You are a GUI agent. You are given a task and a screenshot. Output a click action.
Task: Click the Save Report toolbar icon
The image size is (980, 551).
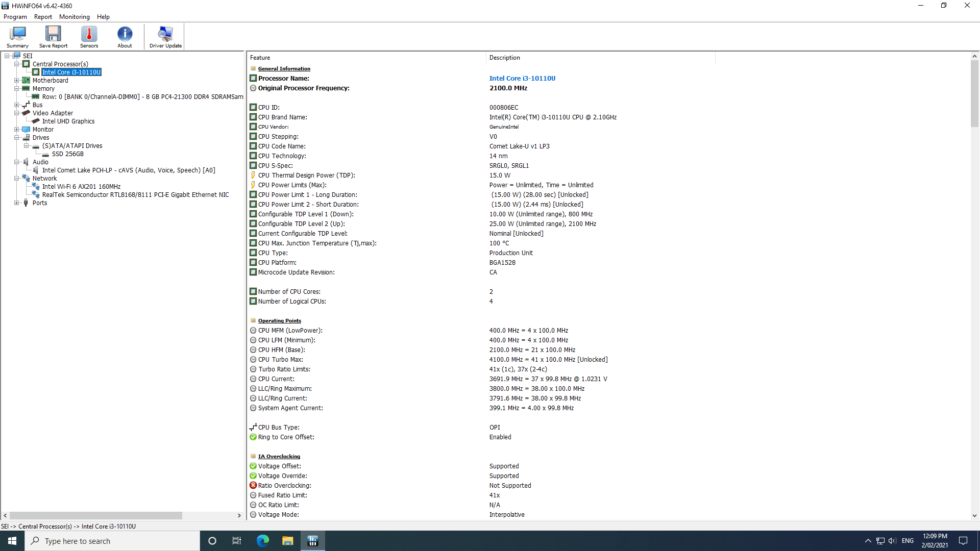(x=53, y=37)
